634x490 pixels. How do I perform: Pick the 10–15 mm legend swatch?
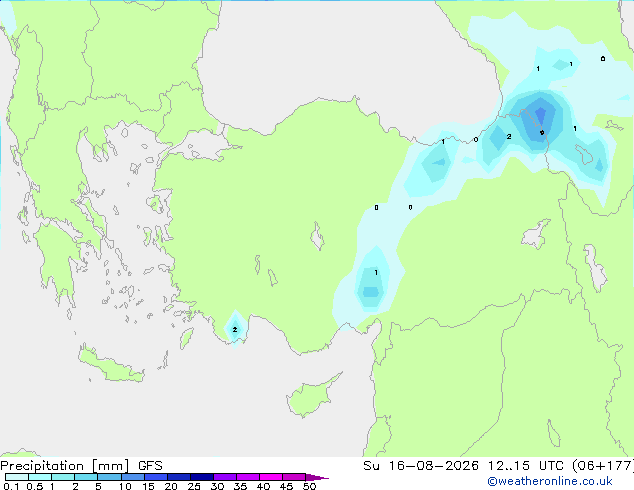point(132,477)
